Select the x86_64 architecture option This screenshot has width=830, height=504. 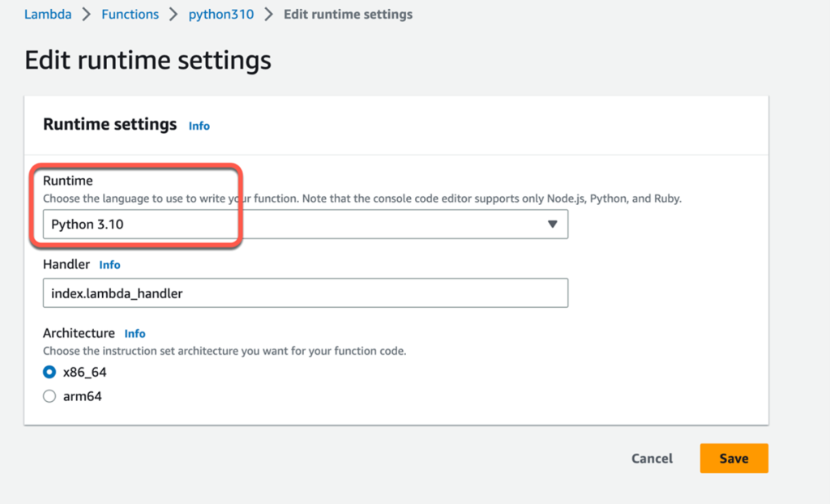tap(49, 372)
